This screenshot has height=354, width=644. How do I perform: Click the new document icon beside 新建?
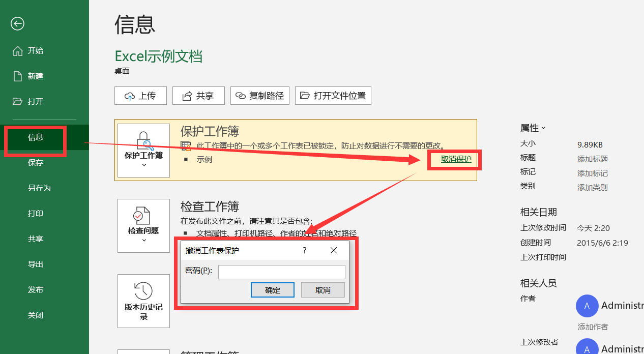tap(18, 76)
